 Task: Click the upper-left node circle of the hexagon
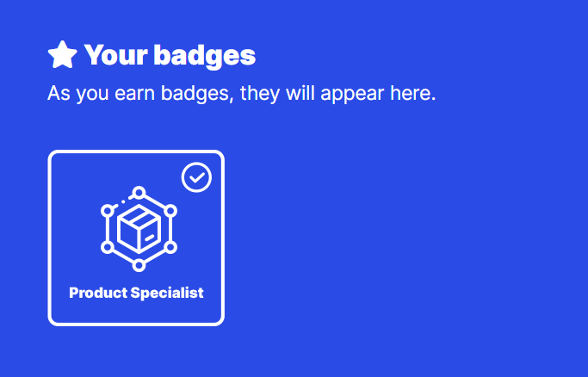point(108,211)
